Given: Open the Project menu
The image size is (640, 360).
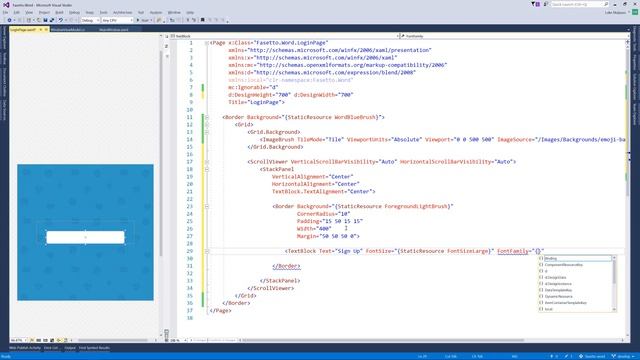Looking at the screenshot, I should pyautogui.click(x=44, y=13).
